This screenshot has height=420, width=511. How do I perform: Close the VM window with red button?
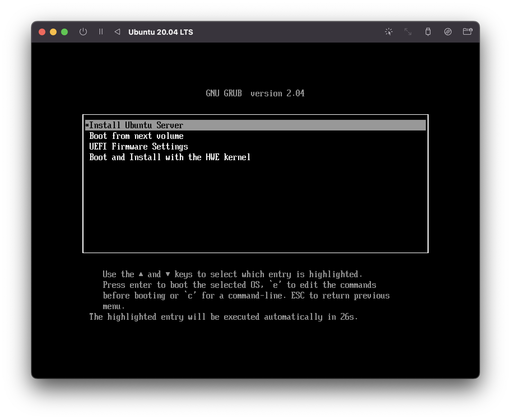point(42,32)
